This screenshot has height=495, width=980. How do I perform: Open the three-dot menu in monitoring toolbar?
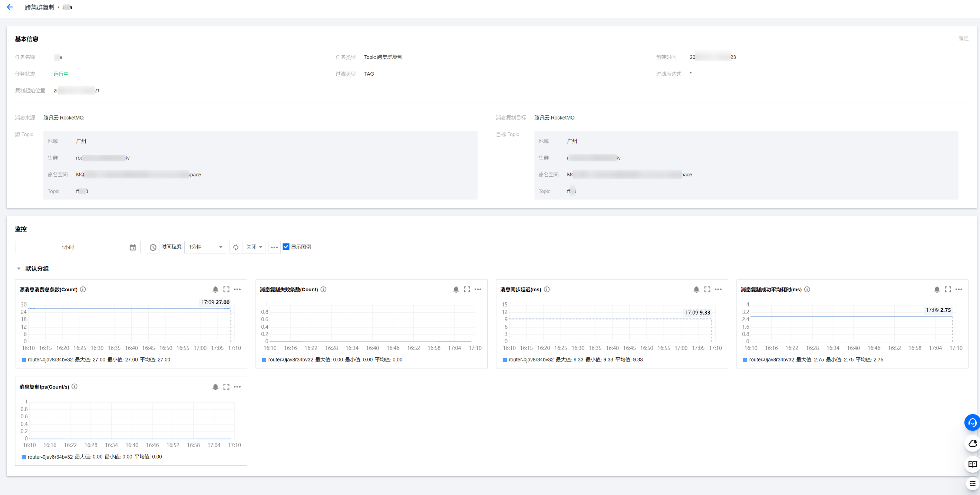[274, 247]
